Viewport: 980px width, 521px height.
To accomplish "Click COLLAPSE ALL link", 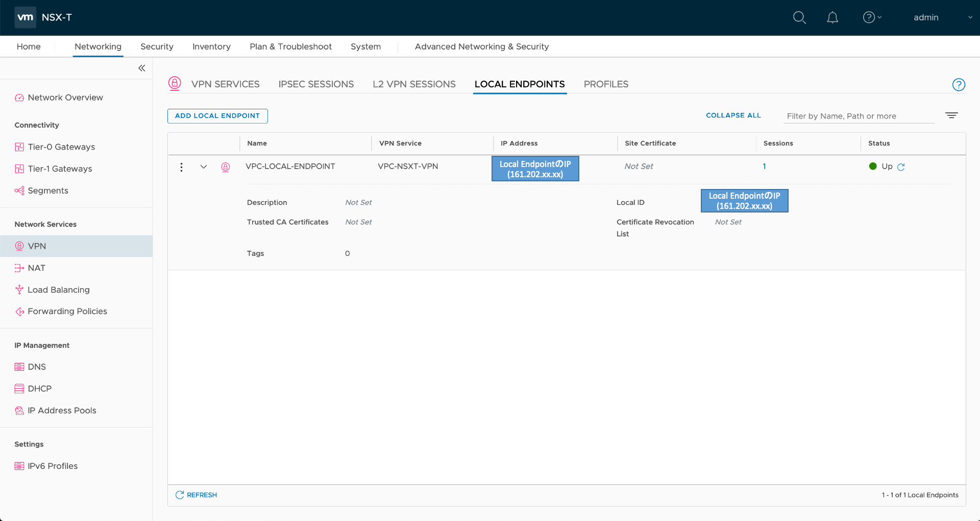I will click(733, 115).
